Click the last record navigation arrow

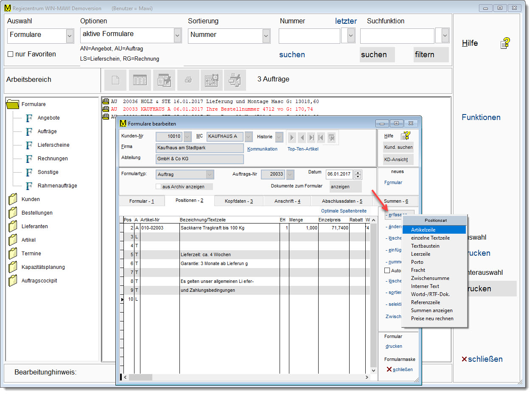[x=311, y=137]
